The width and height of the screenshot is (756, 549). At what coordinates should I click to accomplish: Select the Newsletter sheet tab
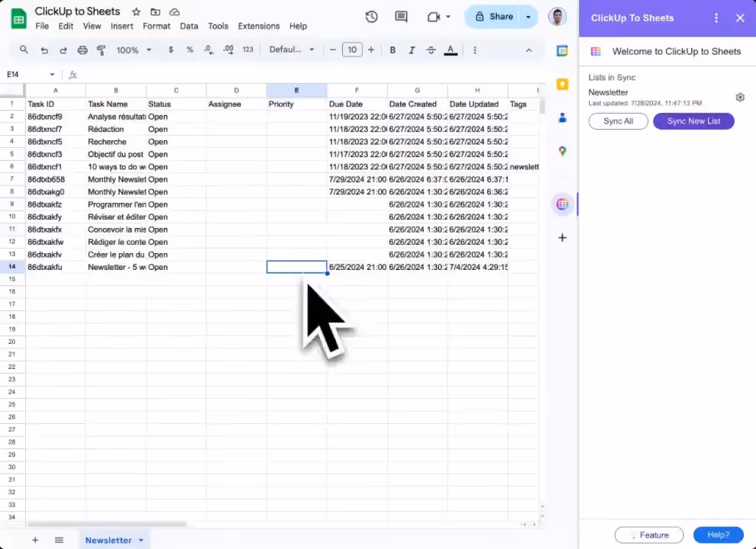click(x=108, y=540)
